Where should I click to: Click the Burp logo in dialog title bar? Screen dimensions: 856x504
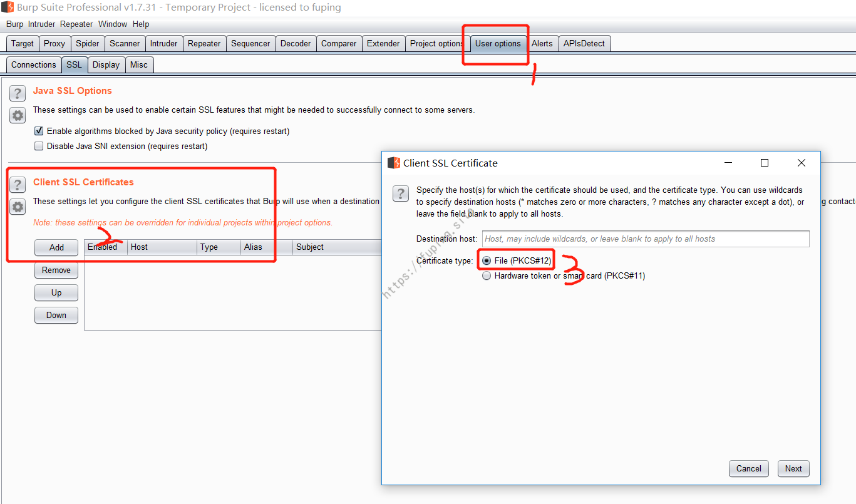(x=394, y=163)
